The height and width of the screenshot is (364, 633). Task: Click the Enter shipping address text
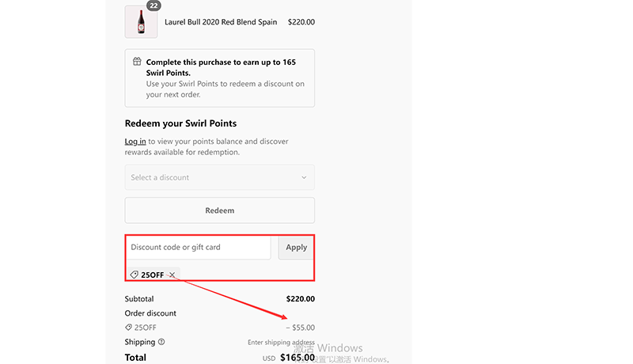(281, 343)
